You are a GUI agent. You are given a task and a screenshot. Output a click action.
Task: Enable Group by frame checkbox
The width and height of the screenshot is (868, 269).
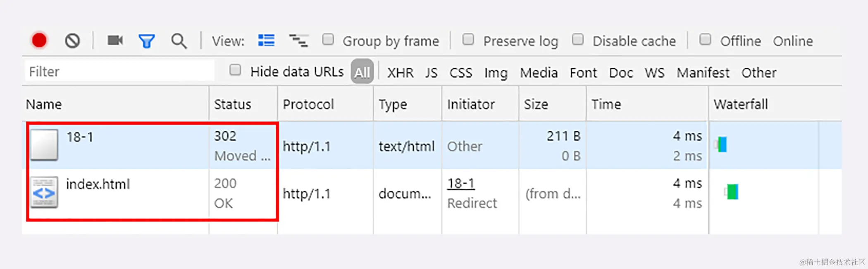click(328, 40)
